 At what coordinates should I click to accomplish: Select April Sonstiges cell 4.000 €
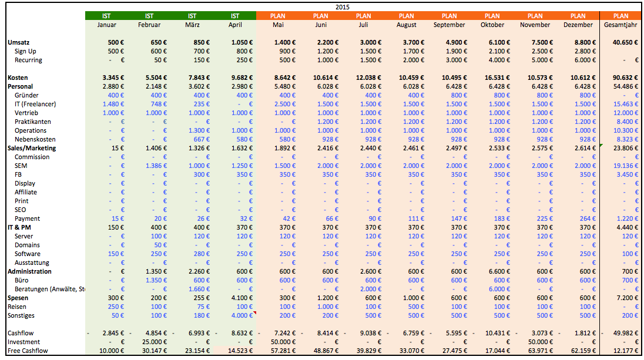tap(242, 316)
